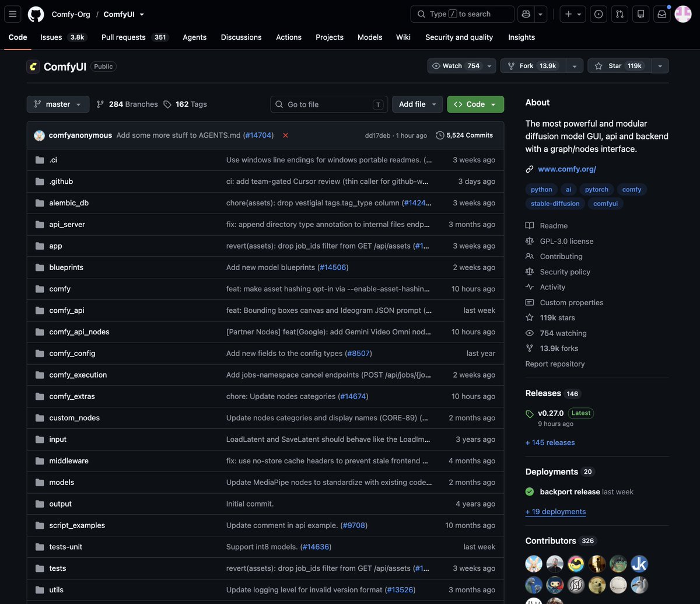This screenshot has height=604, width=700.
Task: Open the user avatar menu
Action: pyautogui.click(x=683, y=14)
